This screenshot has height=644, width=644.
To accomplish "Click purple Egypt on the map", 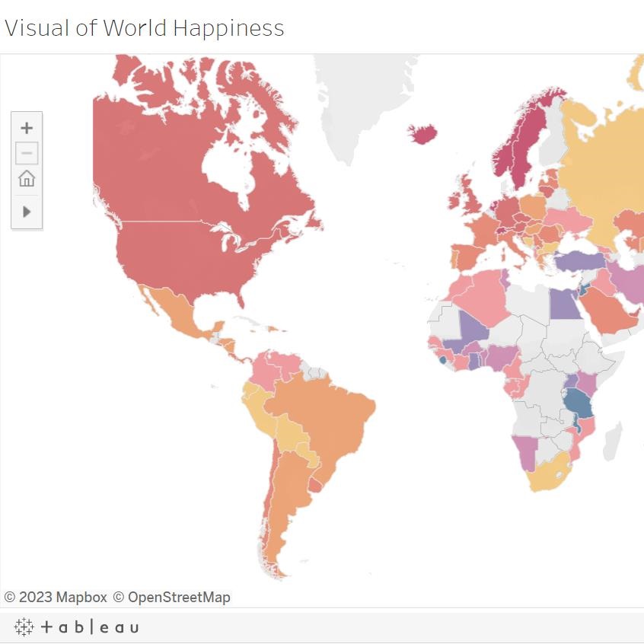I will click(564, 304).
